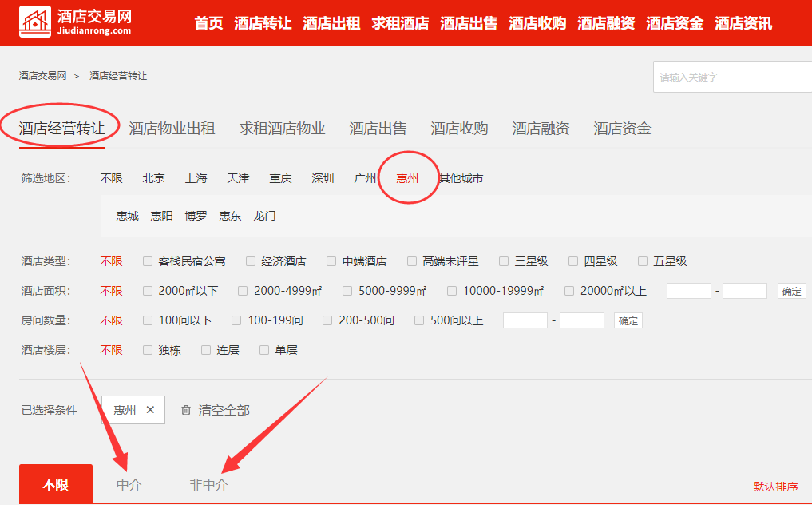This screenshot has height=505, width=812.
Task: Switch to the 求租酒店物业 tab
Action: (x=282, y=129)
